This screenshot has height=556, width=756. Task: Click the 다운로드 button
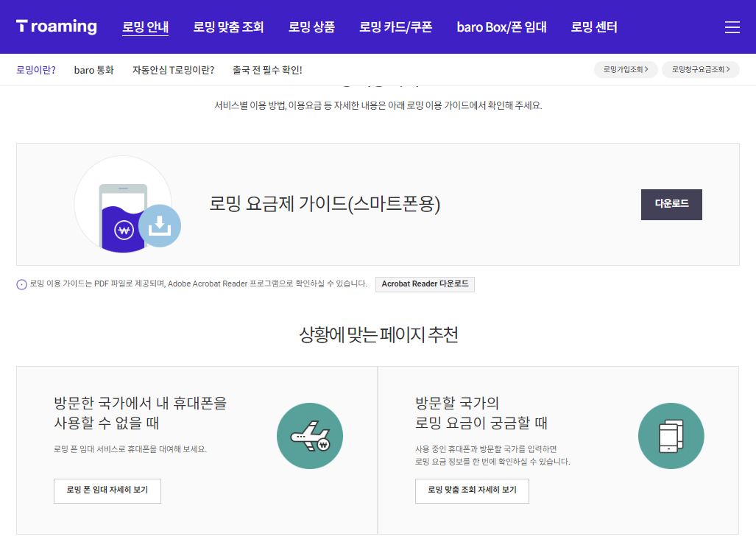point(671,204)
